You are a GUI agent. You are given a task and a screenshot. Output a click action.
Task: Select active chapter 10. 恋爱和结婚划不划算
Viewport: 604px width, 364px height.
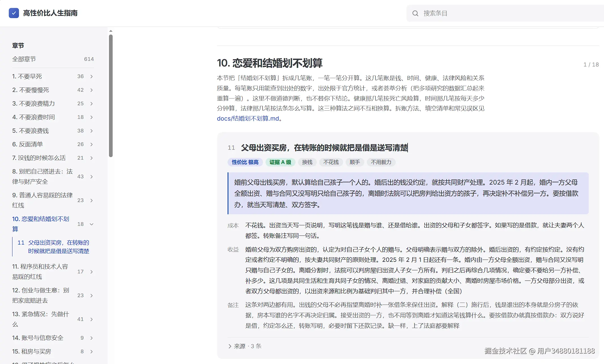(41, 224)
